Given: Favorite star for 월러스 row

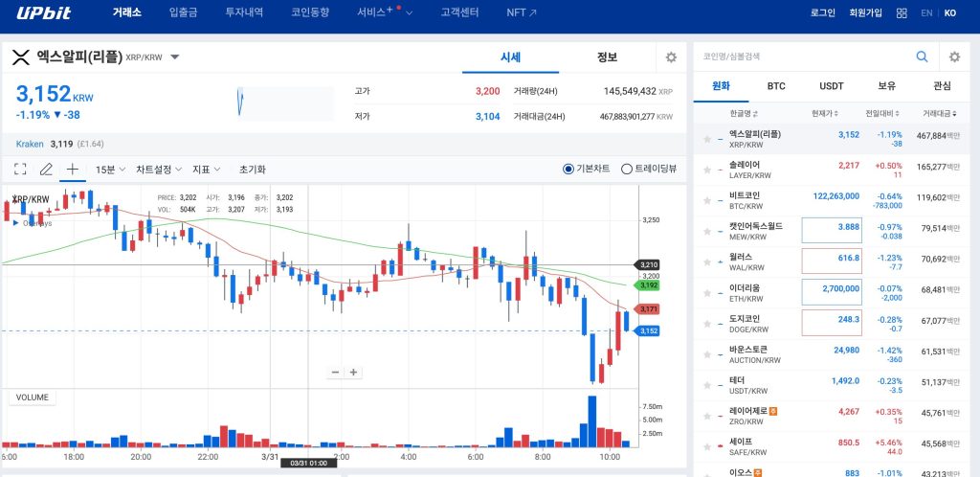Looking at the screenshot, I should coord(707,261).
